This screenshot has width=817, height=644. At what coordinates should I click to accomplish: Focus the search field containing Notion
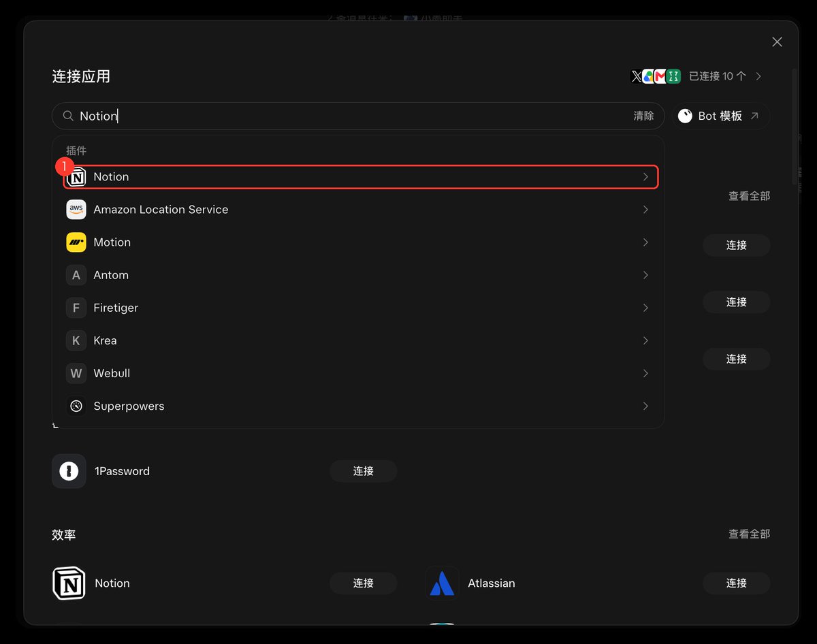pyautogui.click(x=358, y=116)
